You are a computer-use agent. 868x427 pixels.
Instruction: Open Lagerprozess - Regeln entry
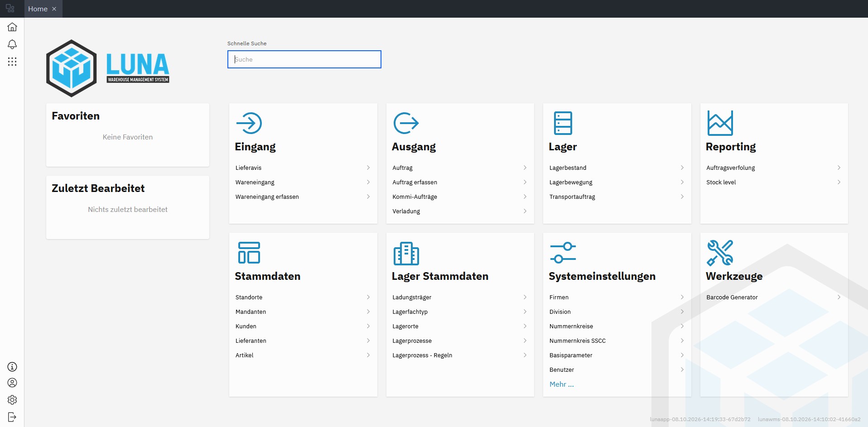pos(460,355)
